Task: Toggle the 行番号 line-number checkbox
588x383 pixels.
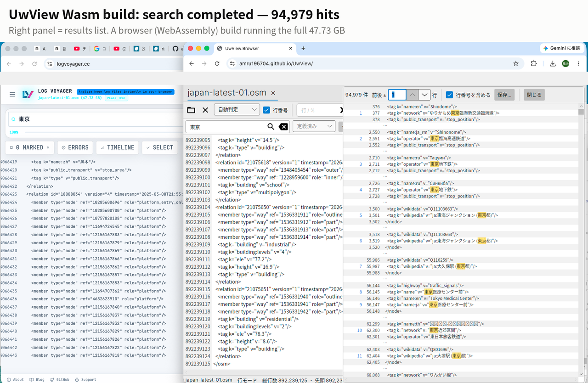Action: [x=266, y=110]
